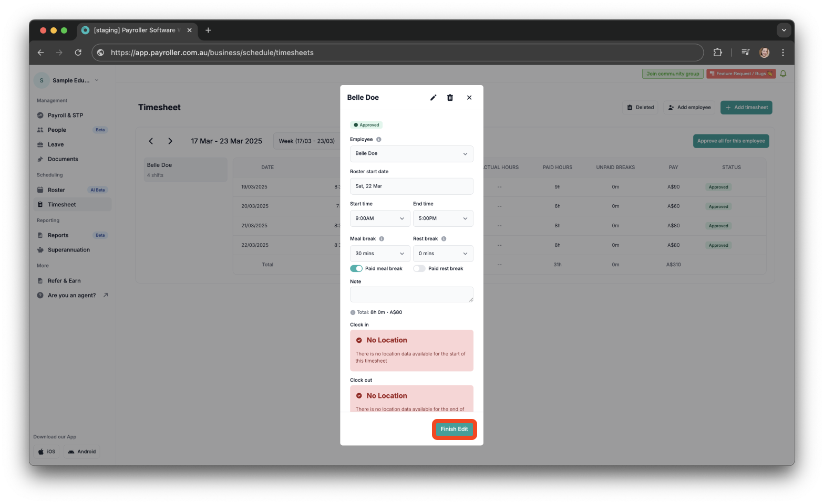
Task: Open the tab search dropdown in Chrome
Action: pyautogui.click(x=784, y=30)
